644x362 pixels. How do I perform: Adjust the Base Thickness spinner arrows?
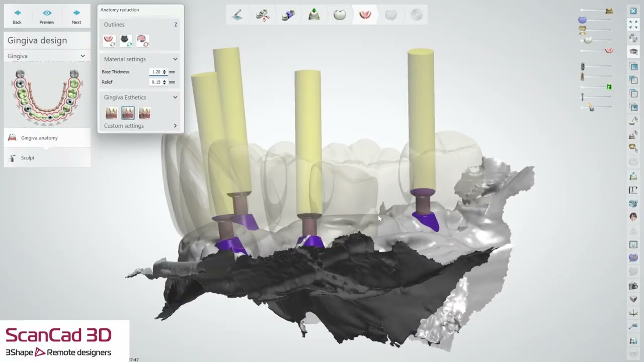point(164,72)
